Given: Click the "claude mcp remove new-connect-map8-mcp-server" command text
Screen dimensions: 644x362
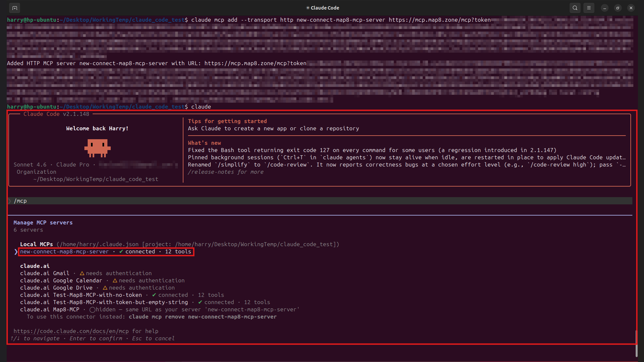Looking at the screenshot, I should 203,317.
